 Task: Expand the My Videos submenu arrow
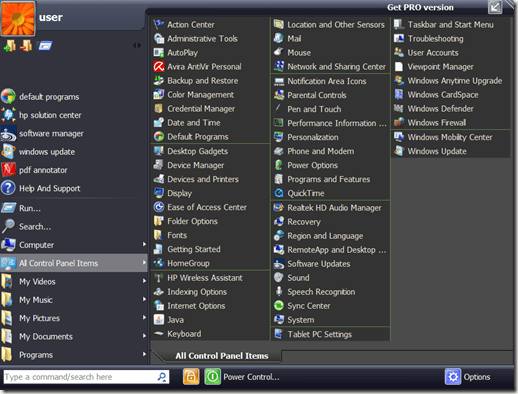pos(144,281)
